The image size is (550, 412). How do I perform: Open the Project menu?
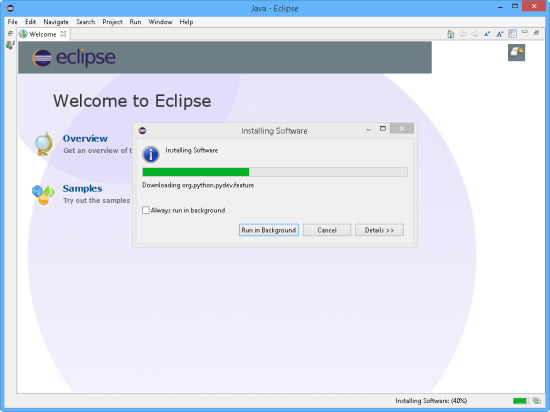coord(112,22)
